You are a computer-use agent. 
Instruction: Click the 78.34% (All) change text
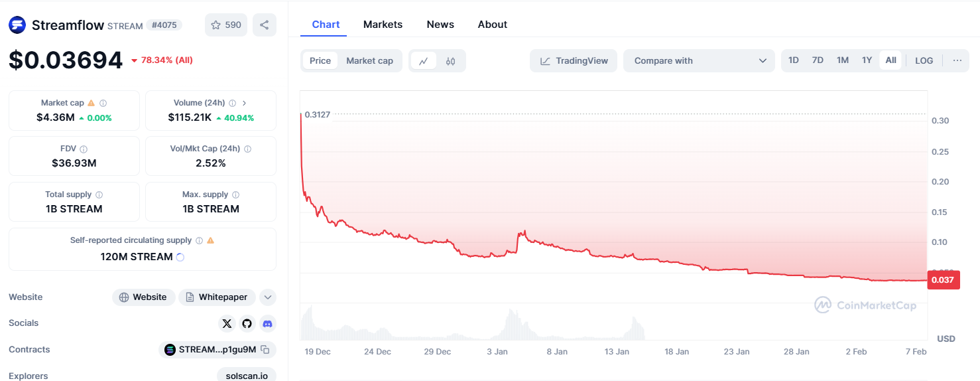click(x=162, y=60)
